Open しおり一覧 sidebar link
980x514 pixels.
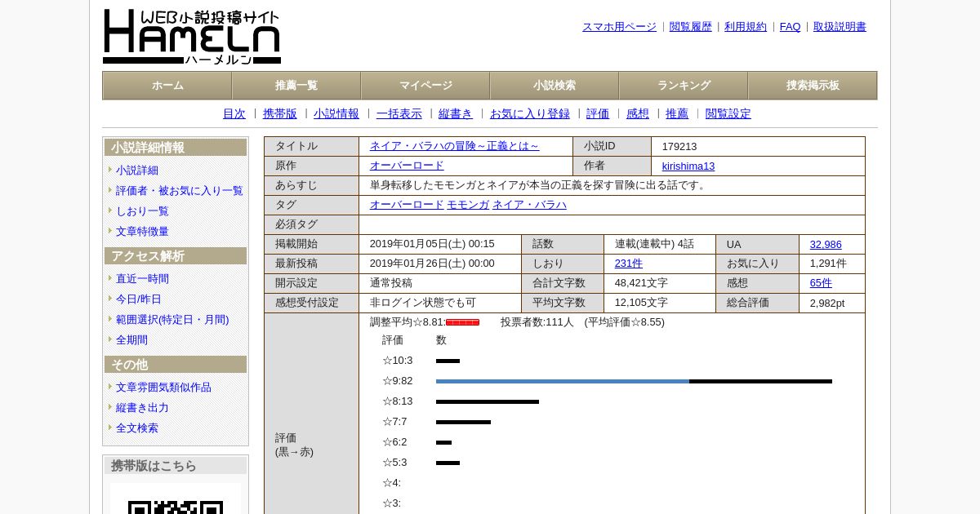[x=142, y=211]
